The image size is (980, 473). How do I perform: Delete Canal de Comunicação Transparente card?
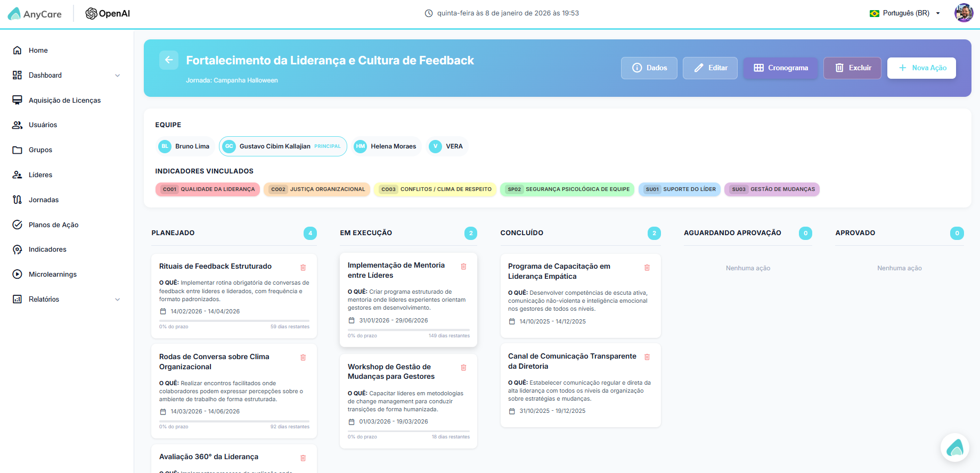(647, 357)
